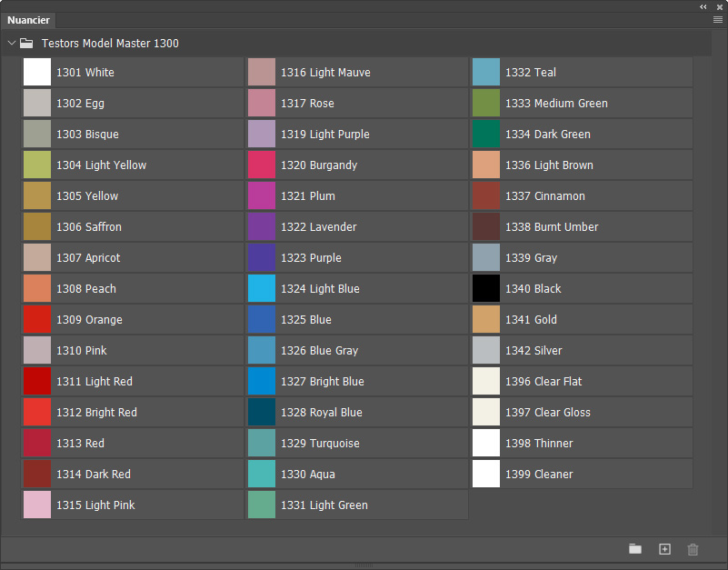This screenshot has height=570, width=728.
Task: Choose the 1340 Black swatch
Action: click(x=486, y=289)
